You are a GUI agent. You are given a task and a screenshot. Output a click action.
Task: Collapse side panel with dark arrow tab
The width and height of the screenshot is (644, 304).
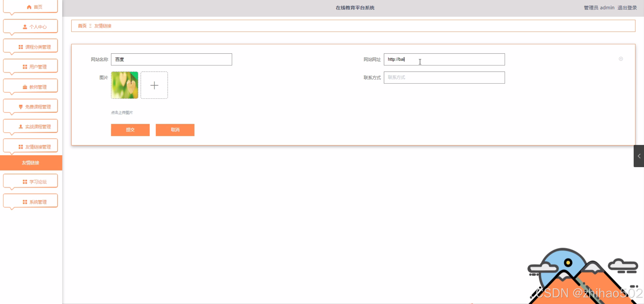[639, 156]
